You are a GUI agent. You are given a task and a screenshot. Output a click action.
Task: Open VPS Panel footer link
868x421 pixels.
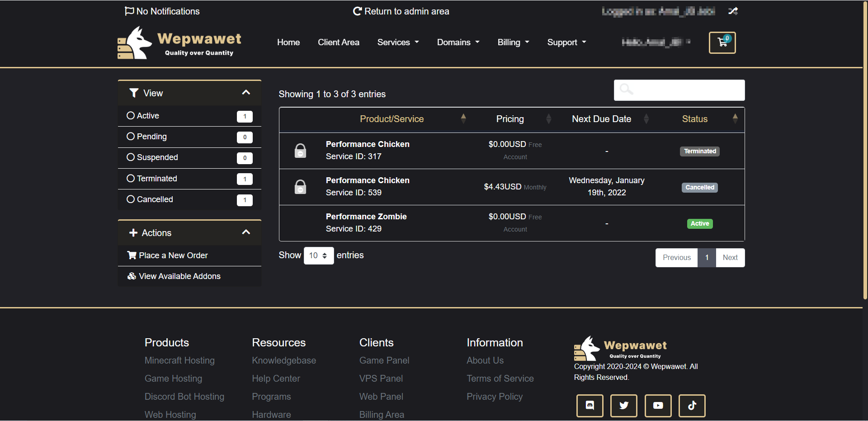click(x=381, y=378)
